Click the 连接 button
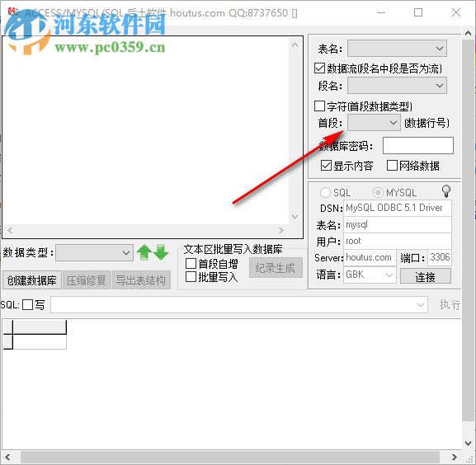The height and width of the screenshot is (465, 476). pyautogui.click(x=426, y=276)
